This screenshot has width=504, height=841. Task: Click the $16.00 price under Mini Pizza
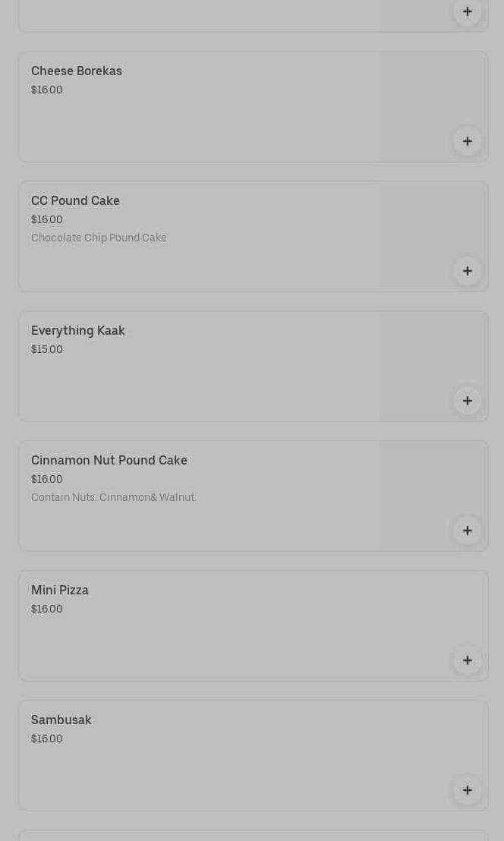pyautogui.click(x=47, y=609)
